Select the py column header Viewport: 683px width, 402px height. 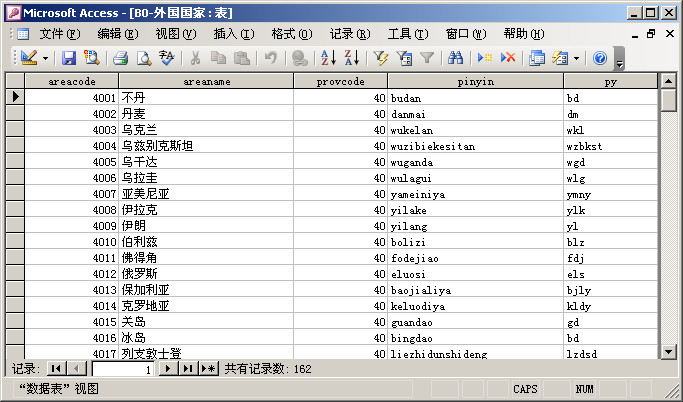click(x=611, y=81)
